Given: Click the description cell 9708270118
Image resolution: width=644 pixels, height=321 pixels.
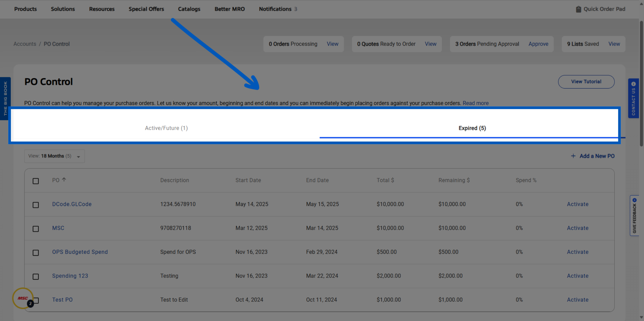Looking at the screenshot, I should pos(176,228).
